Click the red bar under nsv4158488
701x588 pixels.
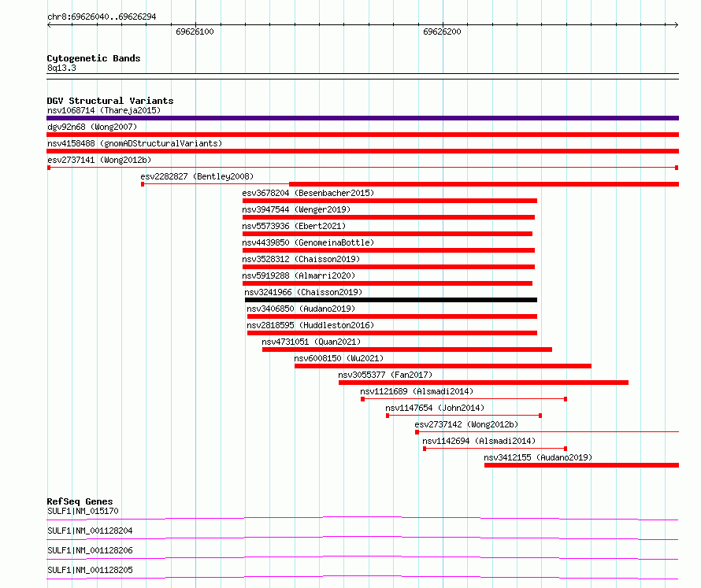click(x=362, y=151)
